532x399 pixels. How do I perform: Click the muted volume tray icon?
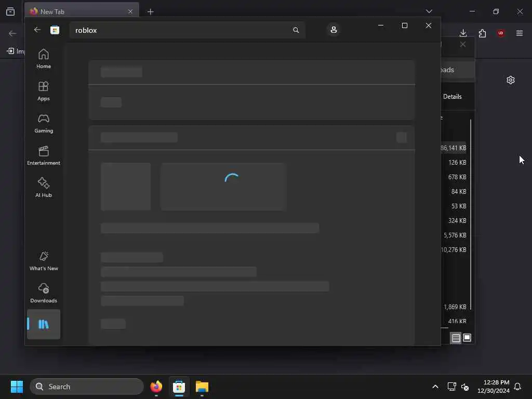coord(465,387)
